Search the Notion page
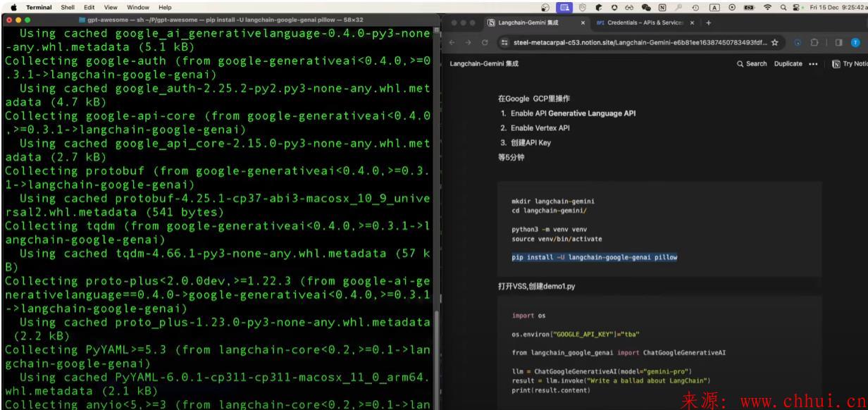Image resolution: width=868 pixels, height=410 pixels. click(x=752, y=63)
